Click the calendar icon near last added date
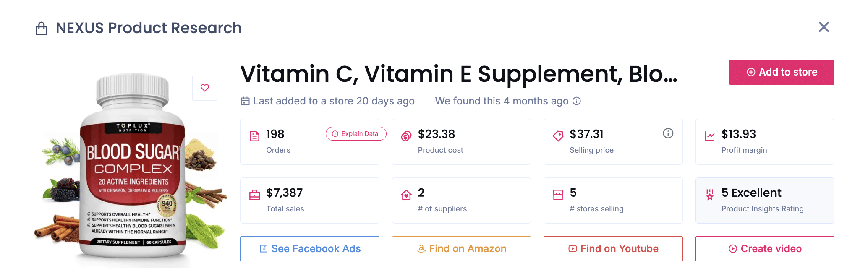Screen dimensions: 868x271 (245, 101)
